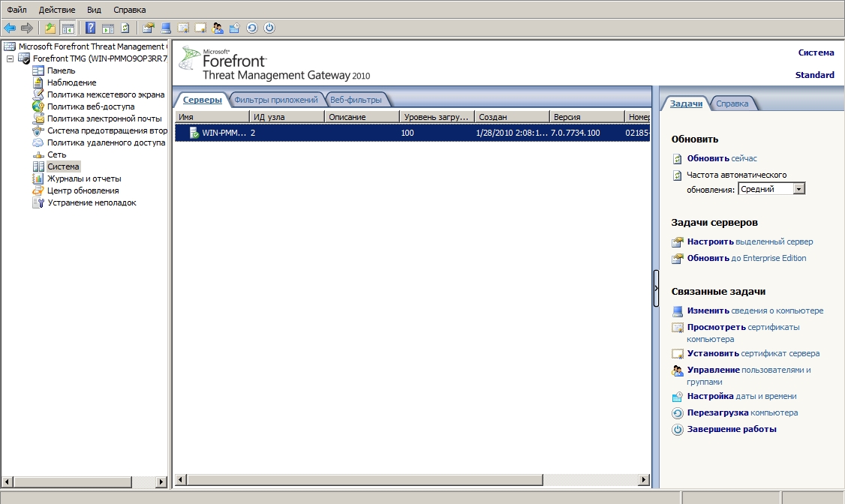
Task: Open Help via the question mark toolbar icon
Action: pyautogui.click(x=91, y=28)
